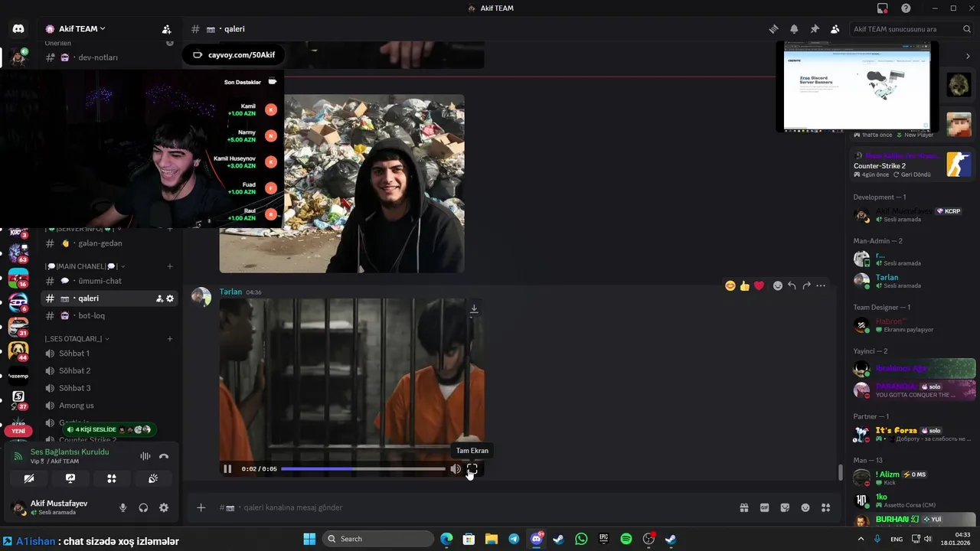Collapse the SES OTAQLARI category
980x551 pixels.
(77, 339)
